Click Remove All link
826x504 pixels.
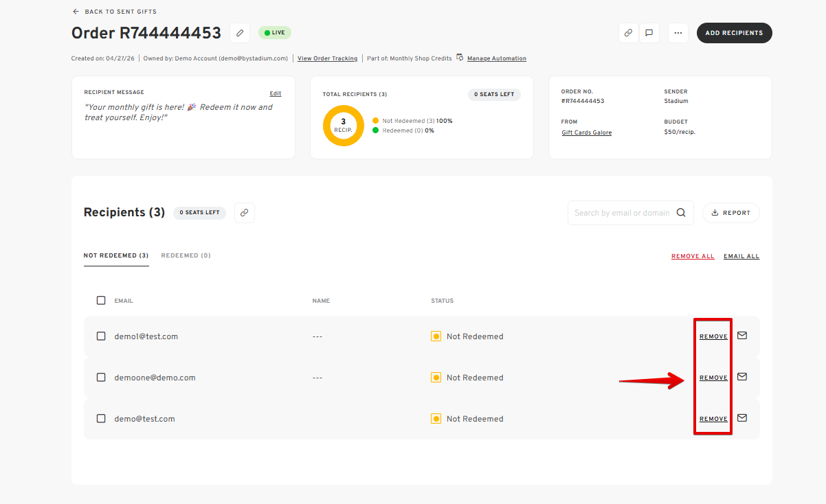pyautogui.click(x=693, y=256)
